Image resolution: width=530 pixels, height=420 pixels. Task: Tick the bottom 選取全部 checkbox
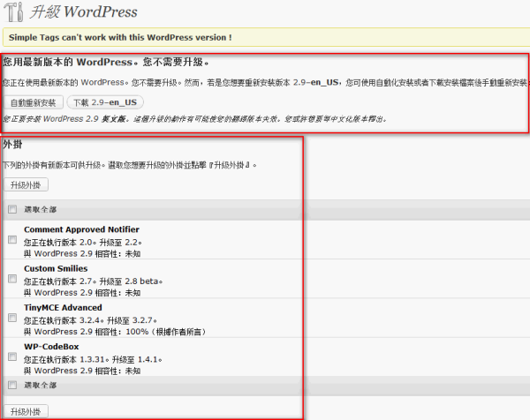pos(12,385)
